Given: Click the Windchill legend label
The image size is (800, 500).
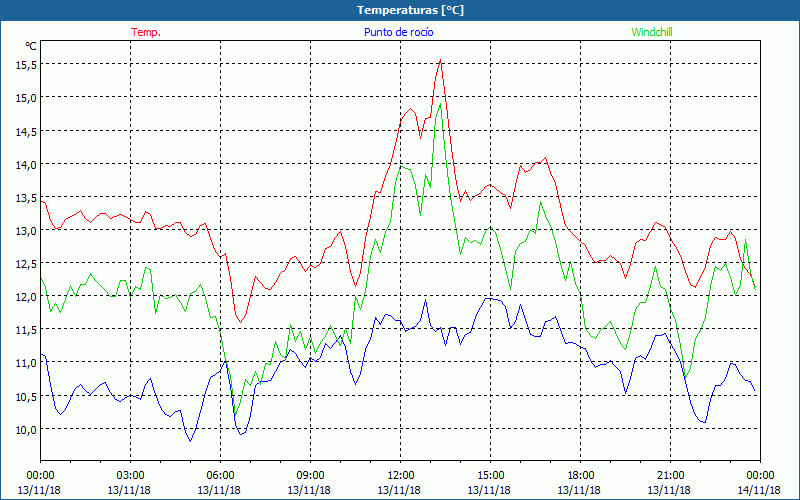Looking at the screenshot, I should [652, 32].
